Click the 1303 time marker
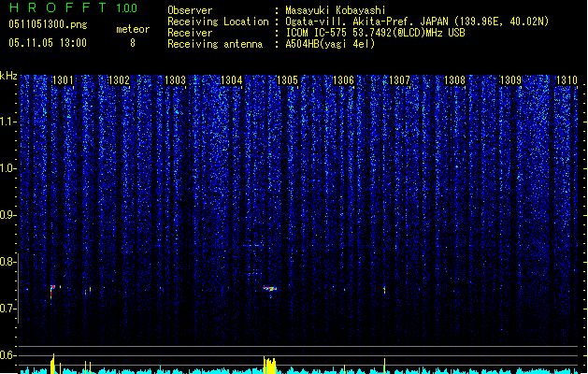The width and height of the screenshot is (588, 374). (175, 80)
